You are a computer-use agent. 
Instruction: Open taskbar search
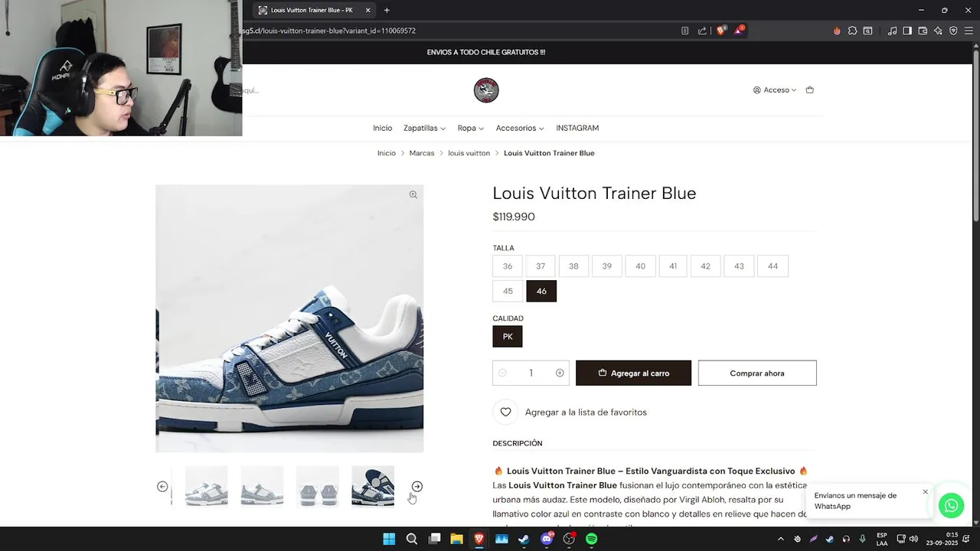pos(411,539)
